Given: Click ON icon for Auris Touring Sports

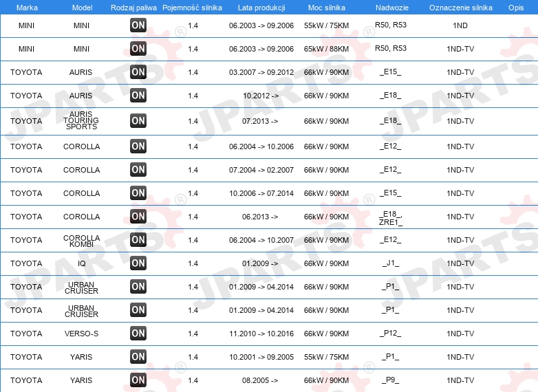Looking at the screenshot, I should pos(138,121).
